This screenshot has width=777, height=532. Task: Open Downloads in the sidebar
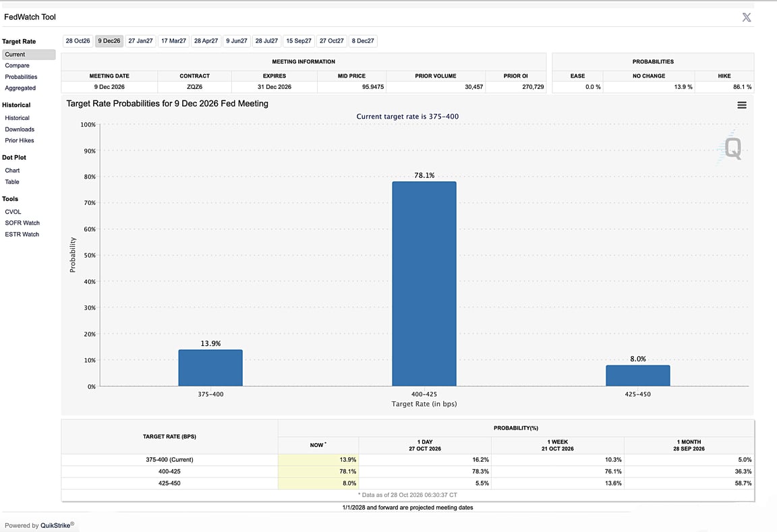(20, 129)
